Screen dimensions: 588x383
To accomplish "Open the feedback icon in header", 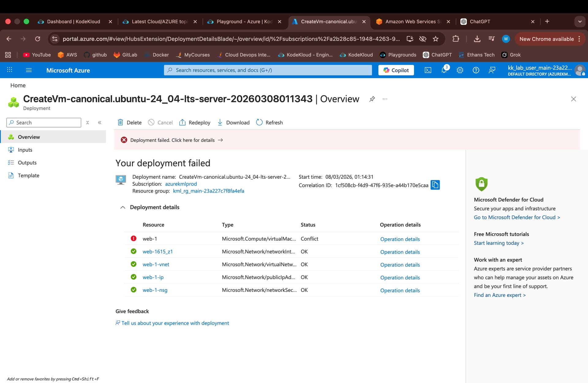I will click(492, 70).
